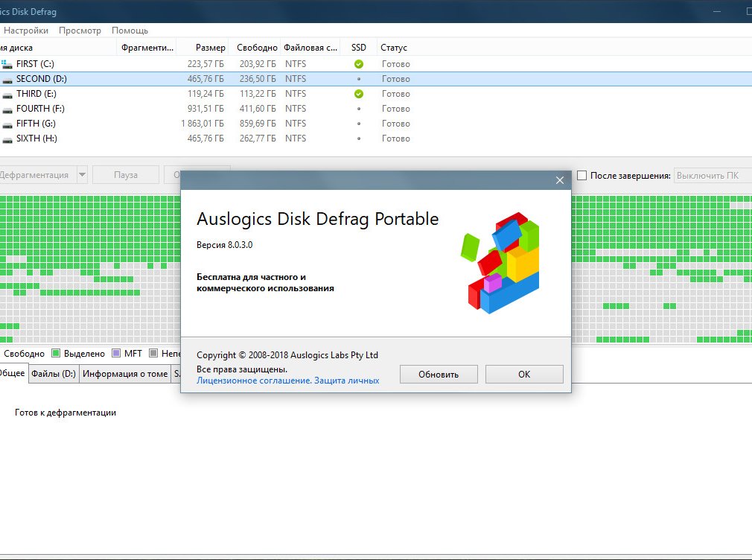752x560 pixels.
Task: Click the green Выделено legend swatch
Action: pos(56,354)
